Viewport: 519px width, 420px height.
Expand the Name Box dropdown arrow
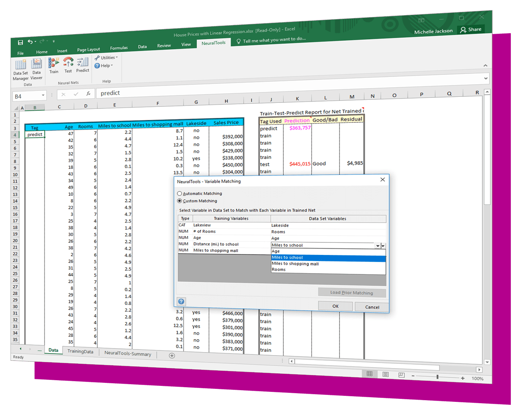click(43, 96)
